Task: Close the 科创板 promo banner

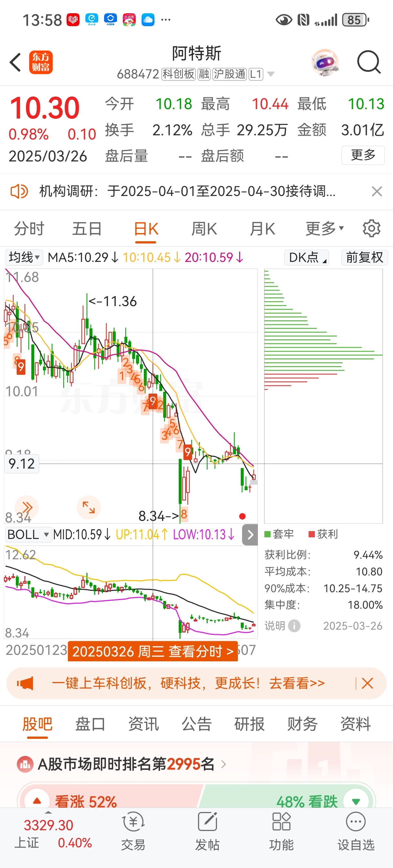Action: pos(367,683)
